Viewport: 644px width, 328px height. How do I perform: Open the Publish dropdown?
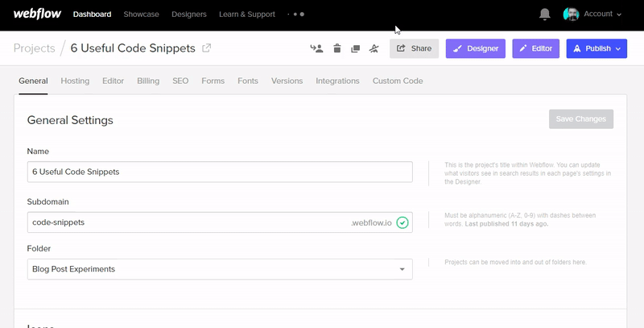[597, 48]
